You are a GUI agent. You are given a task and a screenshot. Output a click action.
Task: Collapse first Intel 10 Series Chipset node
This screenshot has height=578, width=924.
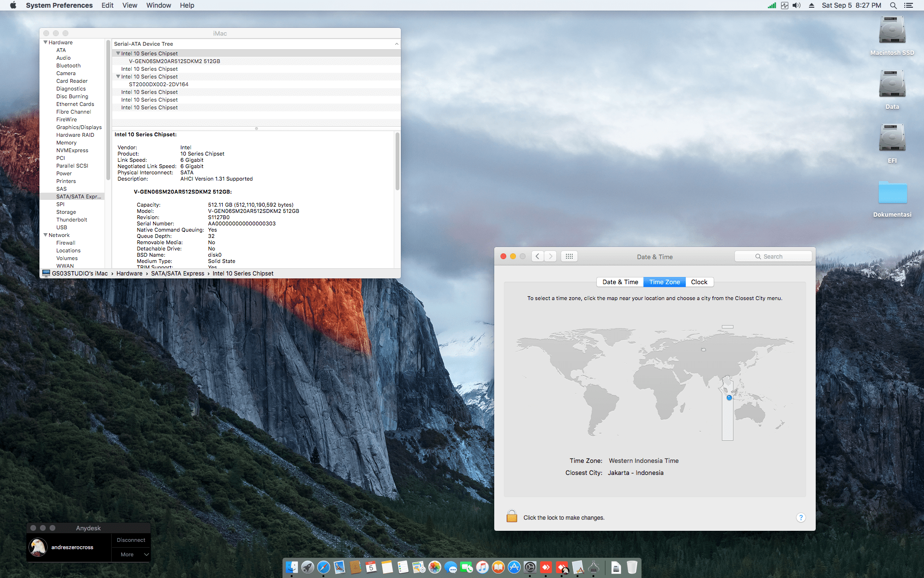click(x=118, y=53)
